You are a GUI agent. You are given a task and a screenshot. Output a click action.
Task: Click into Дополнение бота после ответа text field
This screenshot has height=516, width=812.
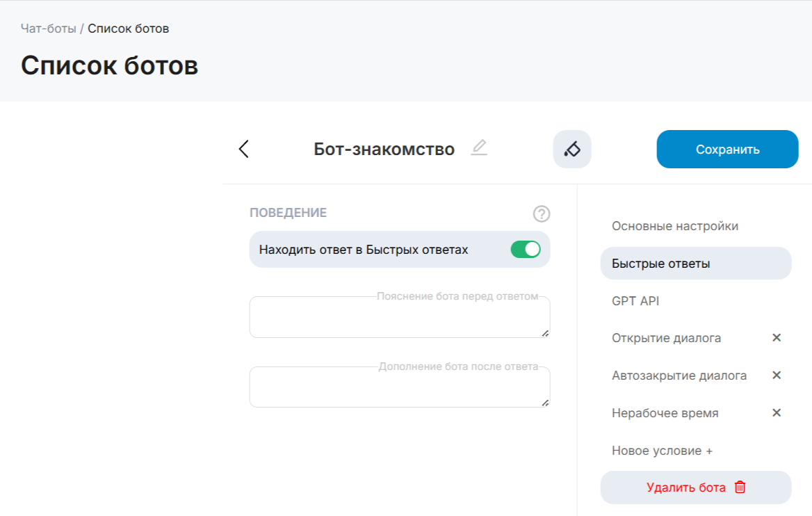point(399,388)
